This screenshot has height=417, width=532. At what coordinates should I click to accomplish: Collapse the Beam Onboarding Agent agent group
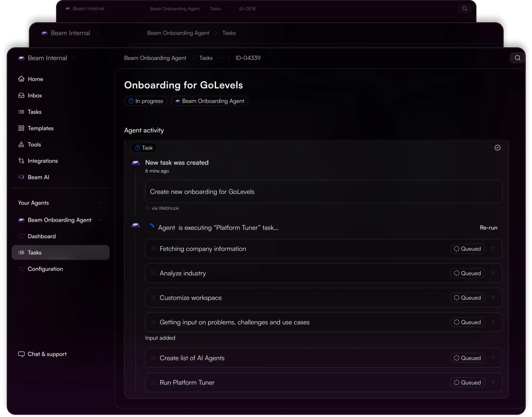[100, 220]
